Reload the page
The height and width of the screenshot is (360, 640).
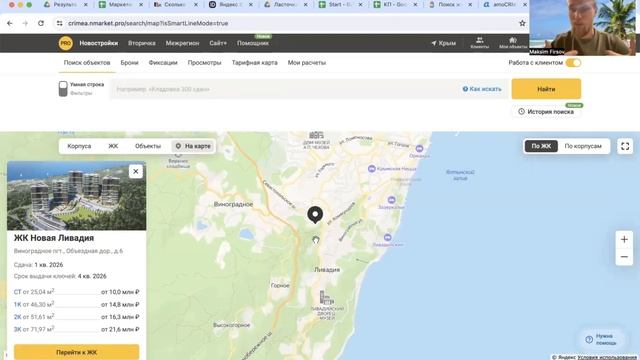[x=41, y=23]
